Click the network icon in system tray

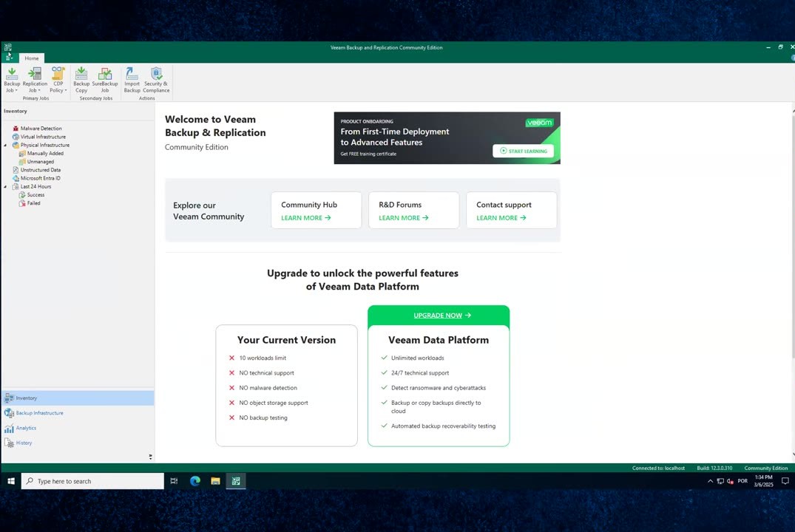coord(720,481)
